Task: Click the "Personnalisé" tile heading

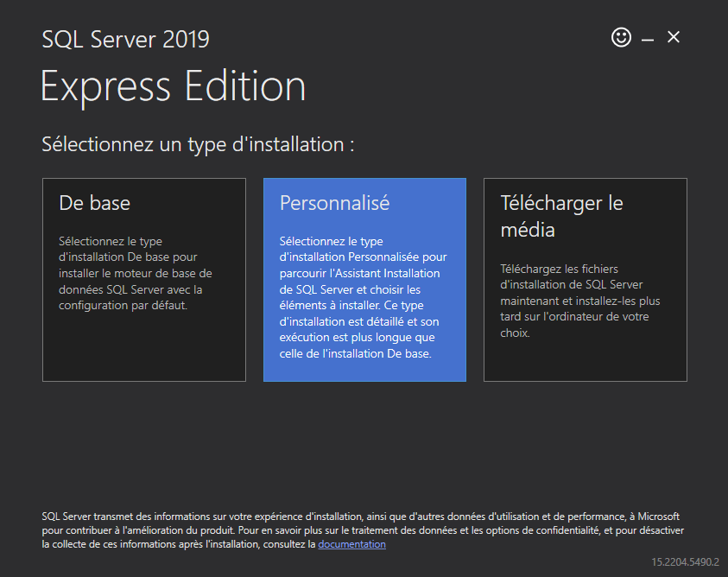Action: pyautogui.click(x=335, y=203)
